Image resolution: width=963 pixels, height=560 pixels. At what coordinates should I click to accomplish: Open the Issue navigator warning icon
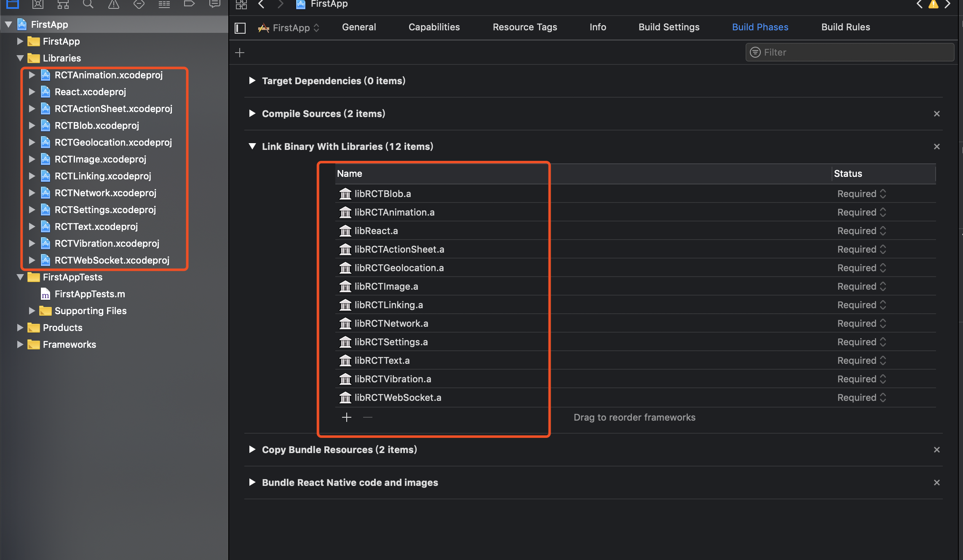(x=114, y=4)
